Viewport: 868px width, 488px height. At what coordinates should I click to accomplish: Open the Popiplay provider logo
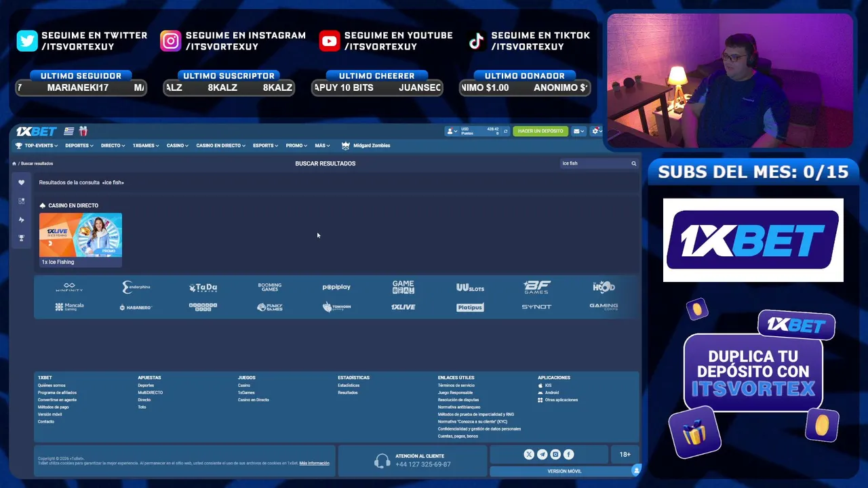(336, 287)
